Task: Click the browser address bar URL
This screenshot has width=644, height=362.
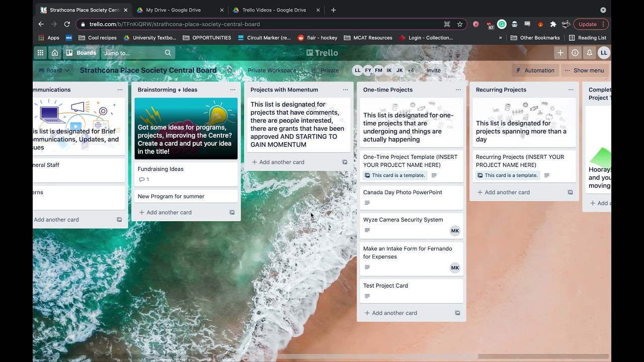Action: pos(175,24)
